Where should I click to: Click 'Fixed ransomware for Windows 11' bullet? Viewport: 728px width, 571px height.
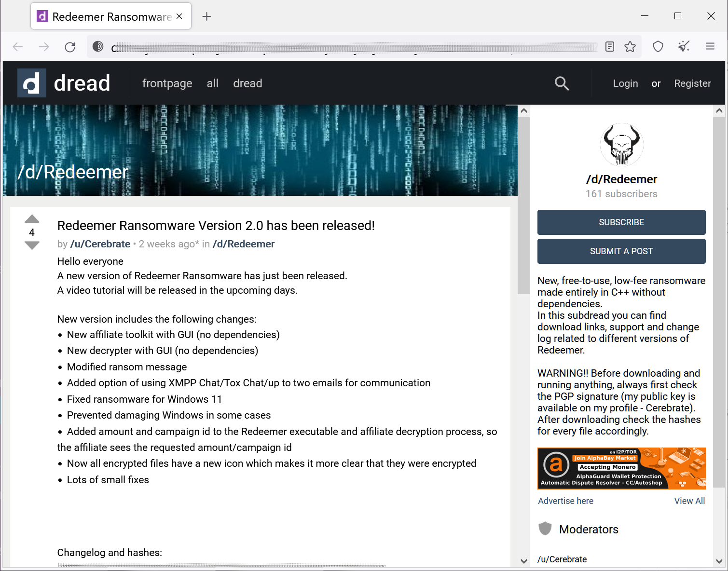(x=144, y=399)
